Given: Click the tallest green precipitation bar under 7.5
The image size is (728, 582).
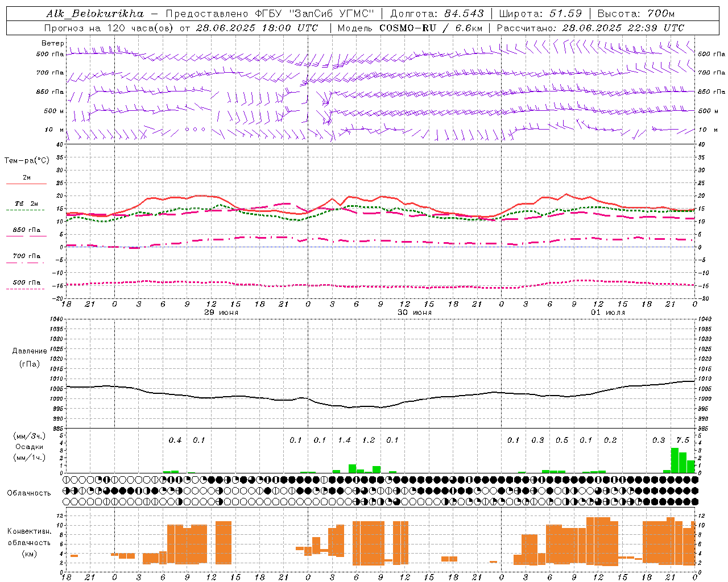Looking at the screenshot, I should [675, 460].
